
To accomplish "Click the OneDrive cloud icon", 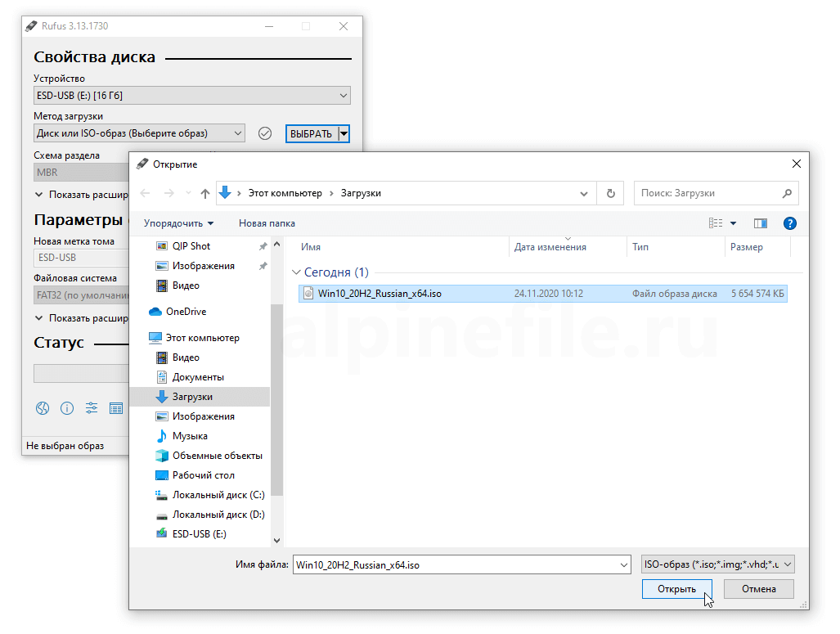I will click(155, 312).
